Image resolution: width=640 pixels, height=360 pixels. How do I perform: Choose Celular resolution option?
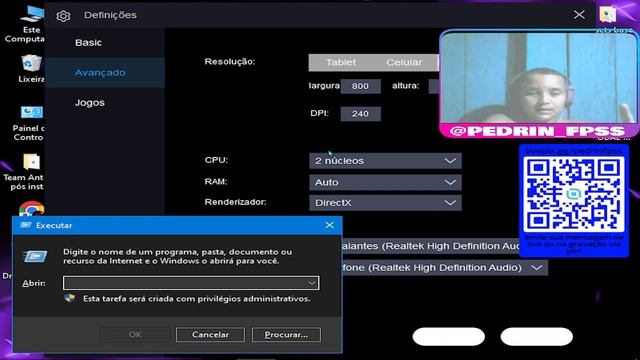coord(404,62)
